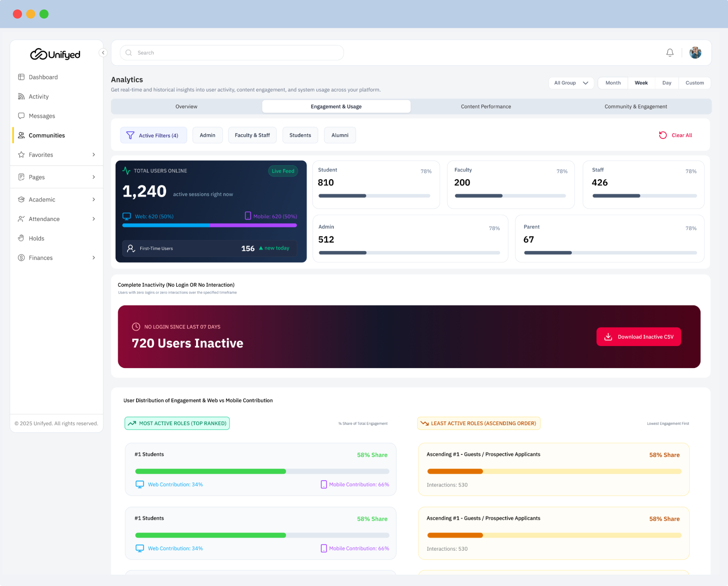Viewport: 728px width, 586px height.
Task: Toggle the Admin filter chip
Action: [x=207, y=135]
